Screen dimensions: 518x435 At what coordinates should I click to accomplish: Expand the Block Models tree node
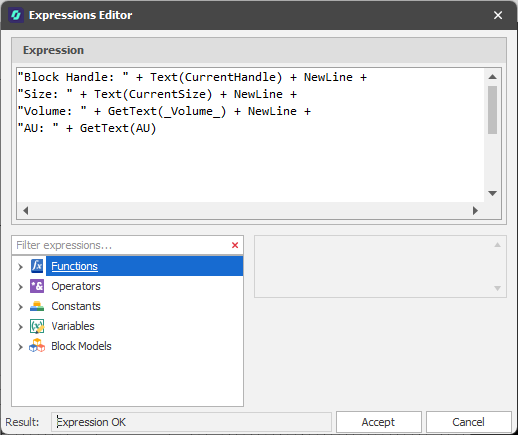(20, 347)
